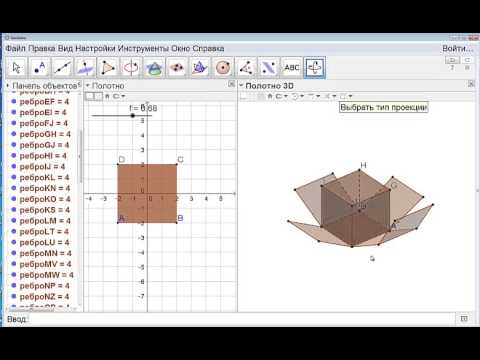Select the Reflect about plane tool
This screenshot has height=360, width=480.
(269, 68)
